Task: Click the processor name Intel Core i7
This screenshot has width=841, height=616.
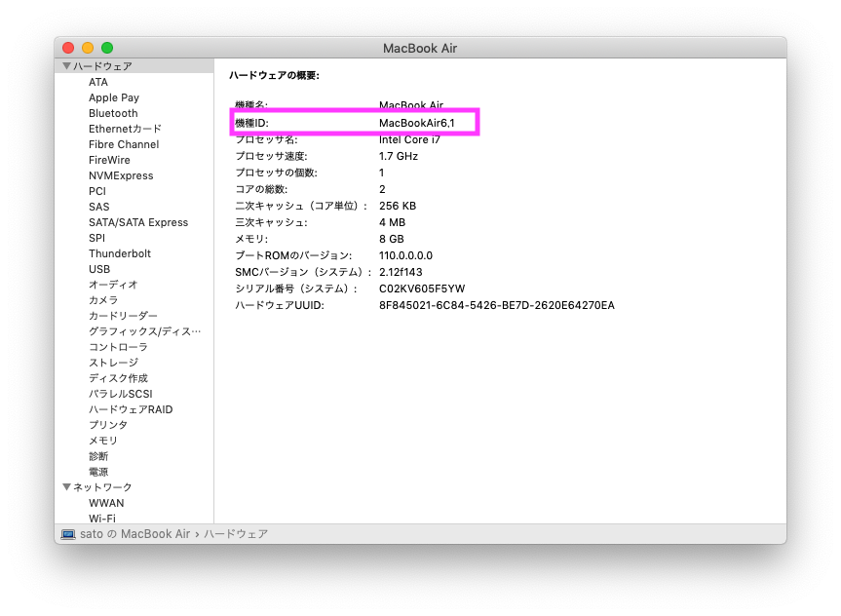Action: coord(409,139)
